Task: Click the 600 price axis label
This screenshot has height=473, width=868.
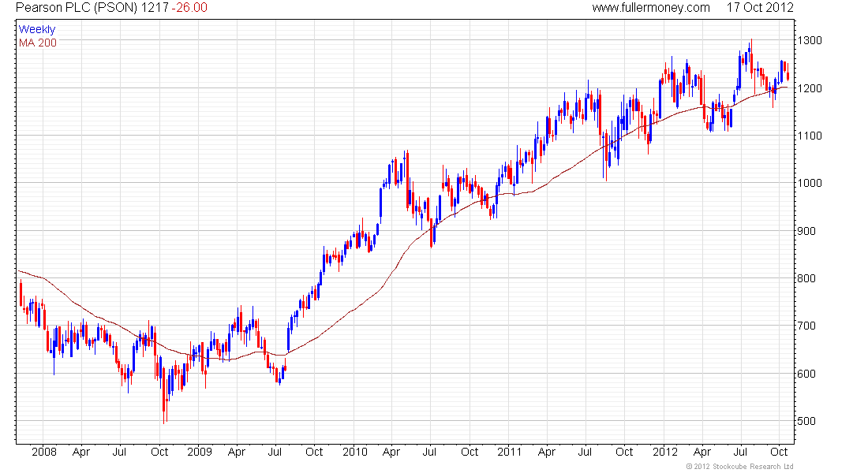Action: coord(806,374)
